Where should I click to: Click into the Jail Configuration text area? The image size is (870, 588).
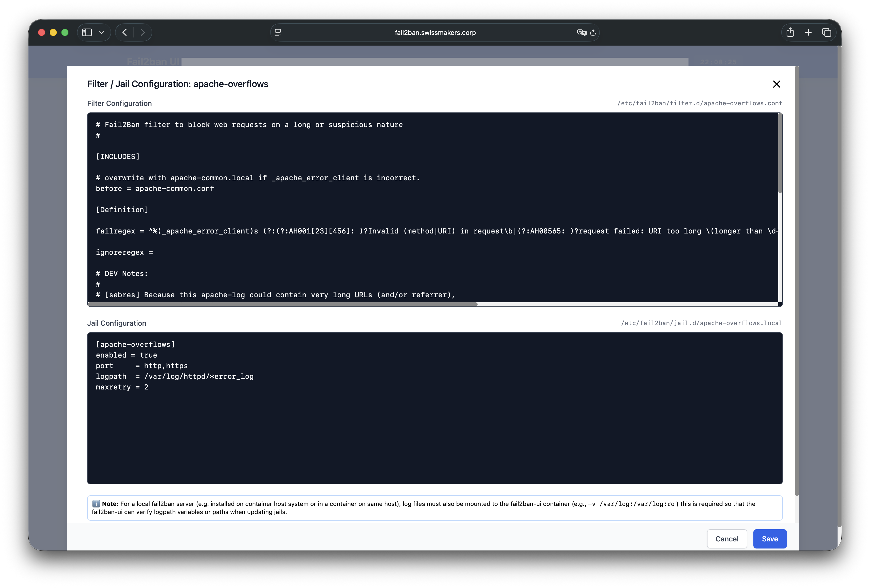tap(434, 434)
